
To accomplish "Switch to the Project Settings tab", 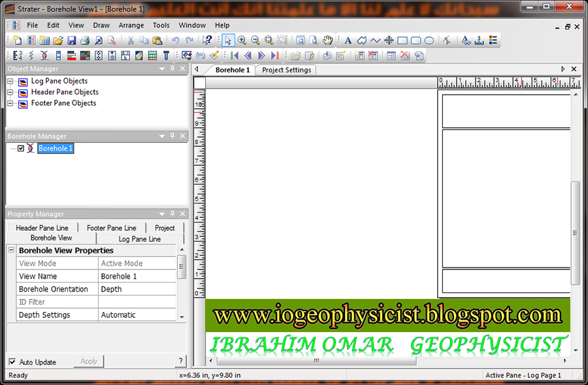I will coord(286,69).
